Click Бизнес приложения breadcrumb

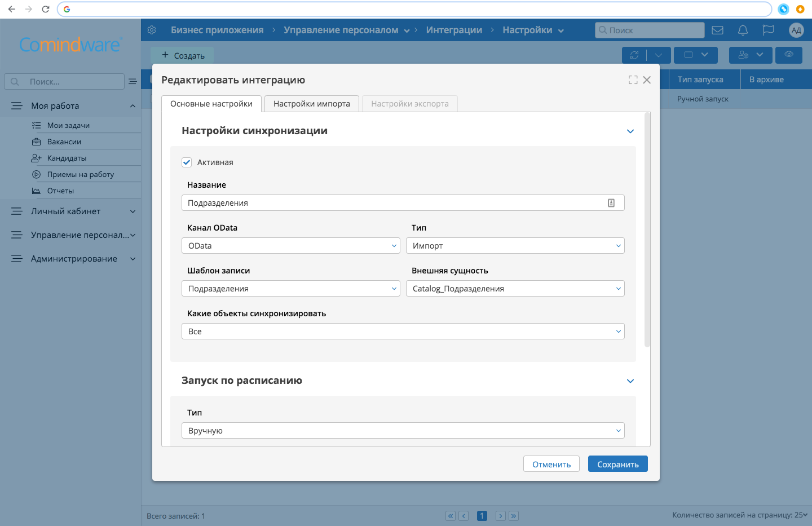pyautogui.click(x=217, y=30)
